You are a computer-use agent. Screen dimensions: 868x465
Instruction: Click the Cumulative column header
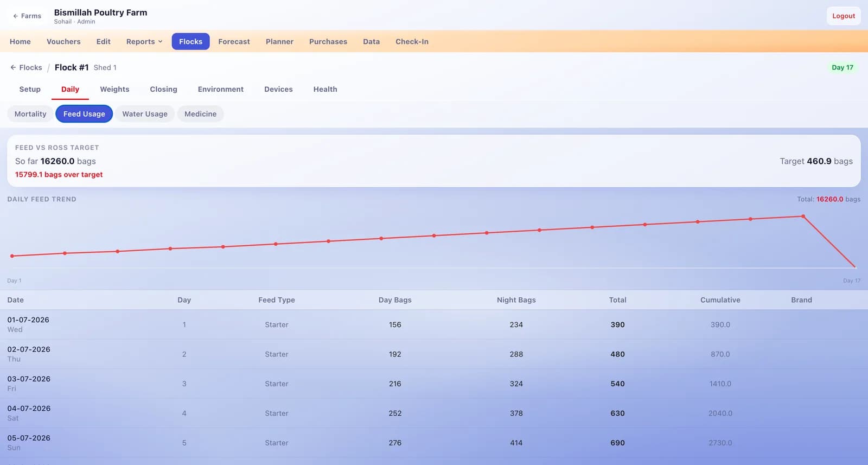720,300
